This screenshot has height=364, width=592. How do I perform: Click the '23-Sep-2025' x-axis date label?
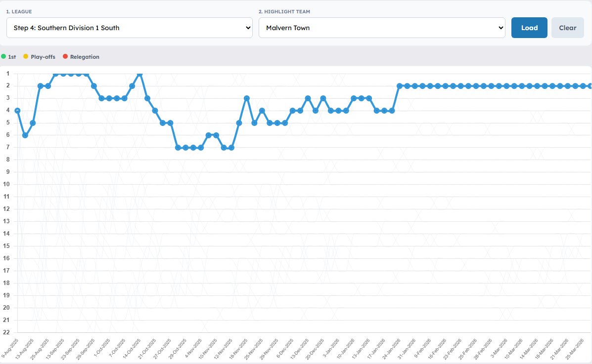[x=70, y=349]
